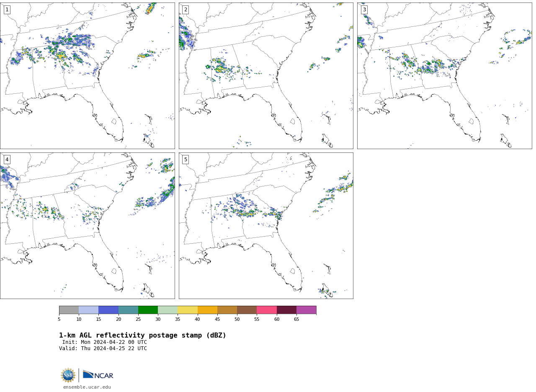Open ensemble member 3 reflectivity map
Screen dimensions: 536x392
(444, 76)
